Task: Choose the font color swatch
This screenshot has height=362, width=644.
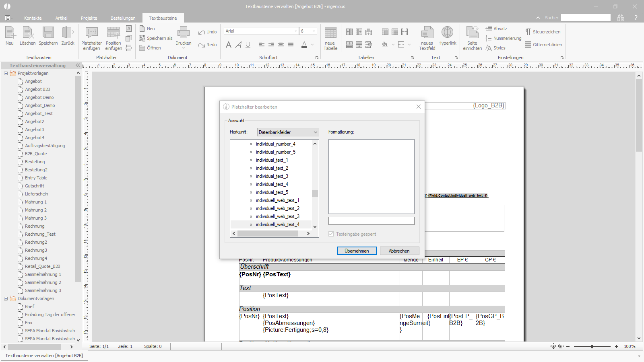Action: click(304, 45)
